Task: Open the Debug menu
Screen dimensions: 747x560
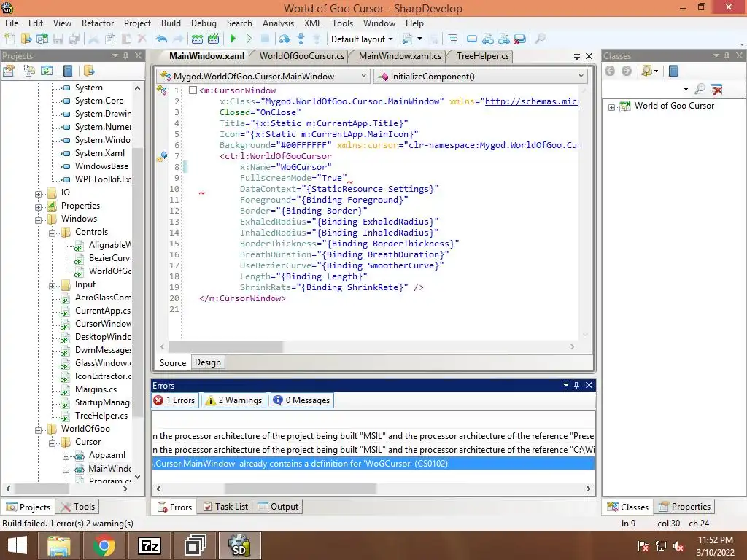Action: 204,23
